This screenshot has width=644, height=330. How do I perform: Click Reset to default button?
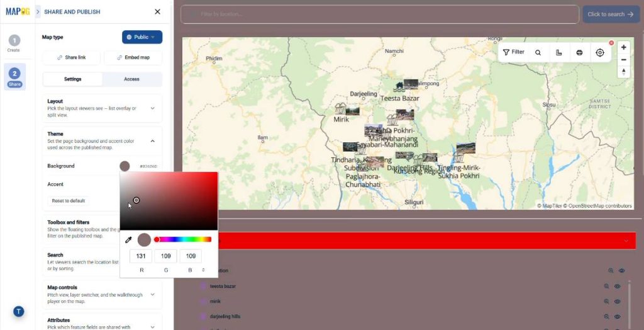[68, 201]
